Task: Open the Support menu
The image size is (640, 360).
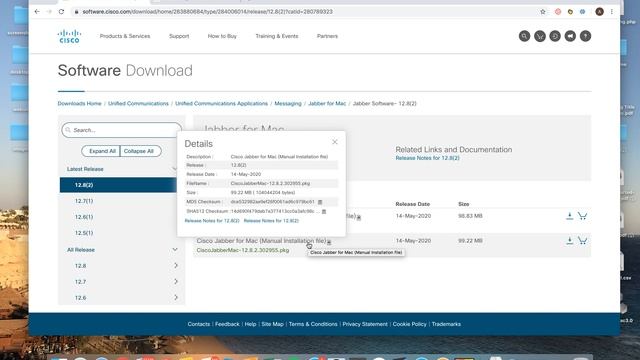Action: pyautogui.click(x=179, y=36)
